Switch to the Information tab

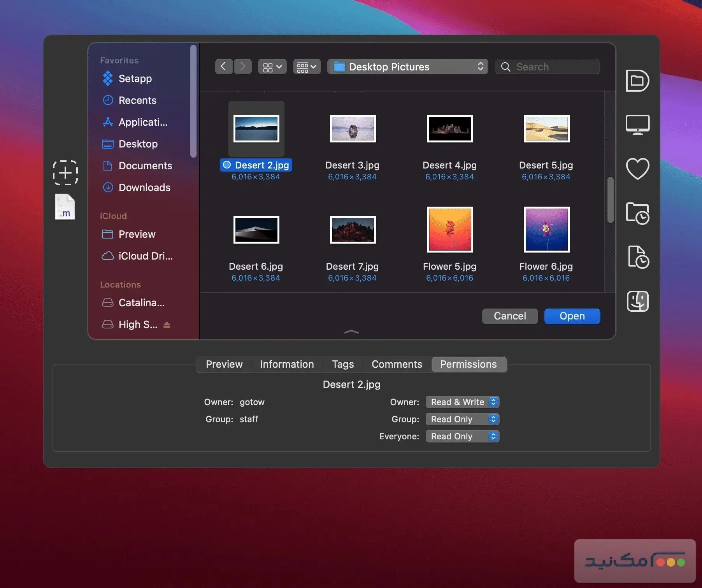click(287, 364)
